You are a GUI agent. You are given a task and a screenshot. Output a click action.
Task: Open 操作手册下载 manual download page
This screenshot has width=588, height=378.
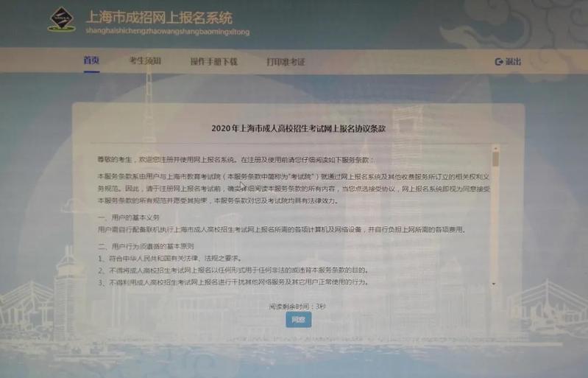(213, 61)
